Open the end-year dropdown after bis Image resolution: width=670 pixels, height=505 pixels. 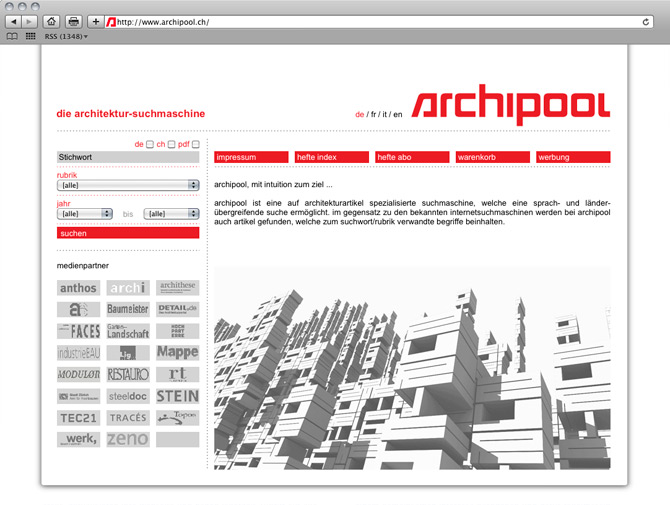[171, 214]
